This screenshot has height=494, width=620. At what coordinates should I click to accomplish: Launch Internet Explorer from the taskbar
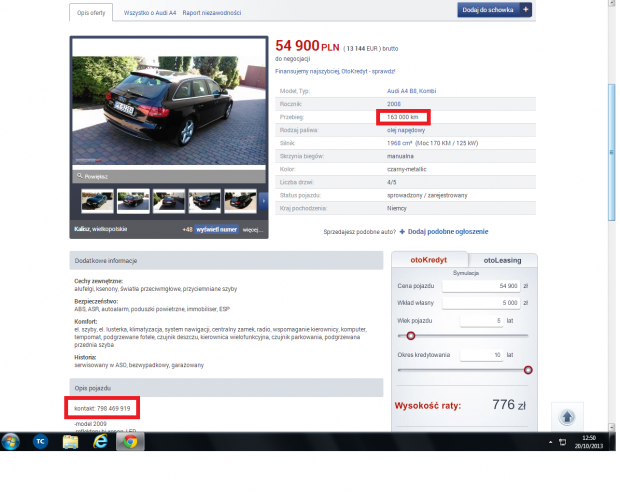point(100,441)
